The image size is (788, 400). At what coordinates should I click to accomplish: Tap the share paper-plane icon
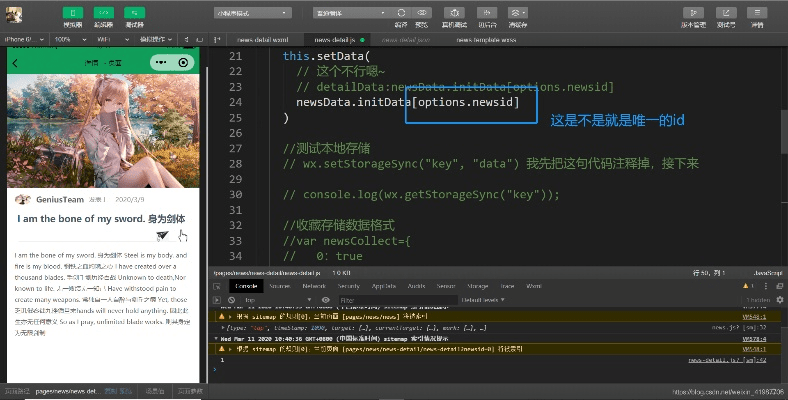[x=163, y=235]
